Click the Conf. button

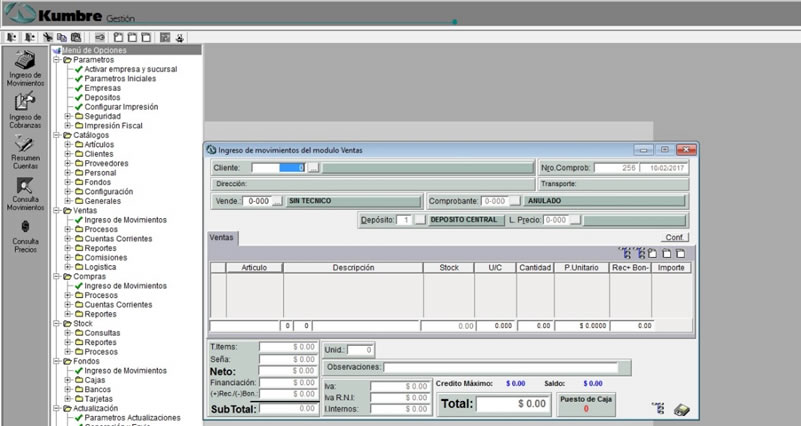pos(675,238)
